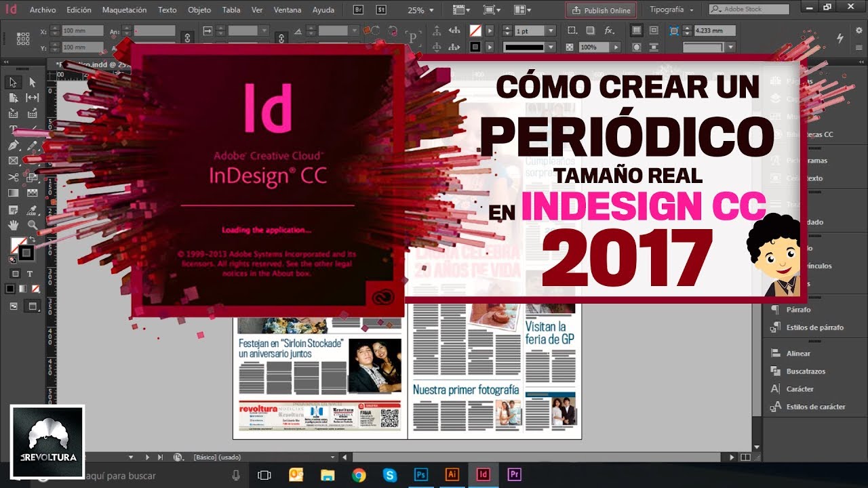Click the Publish Online button
Image resolution: width=868 pixels, height=488 pixels.
[x=601, y=10]
